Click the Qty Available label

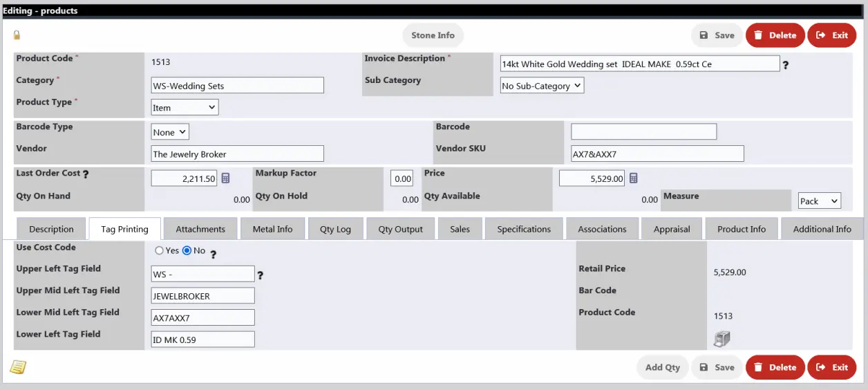pos(453,196)
